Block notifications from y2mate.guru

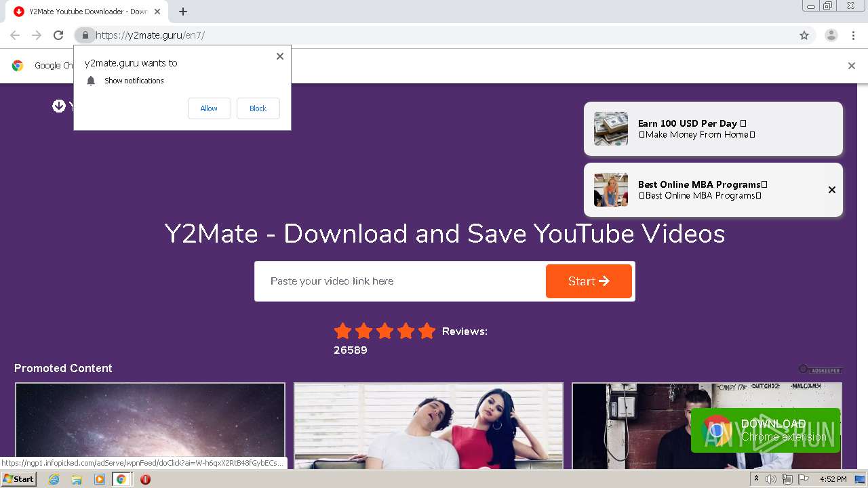(x=258, y=108)
